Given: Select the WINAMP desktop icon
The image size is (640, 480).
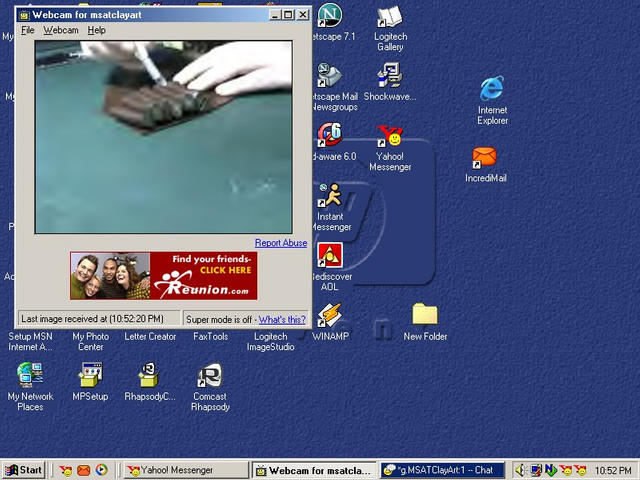Looking at the screenshot, I should 330,315.
